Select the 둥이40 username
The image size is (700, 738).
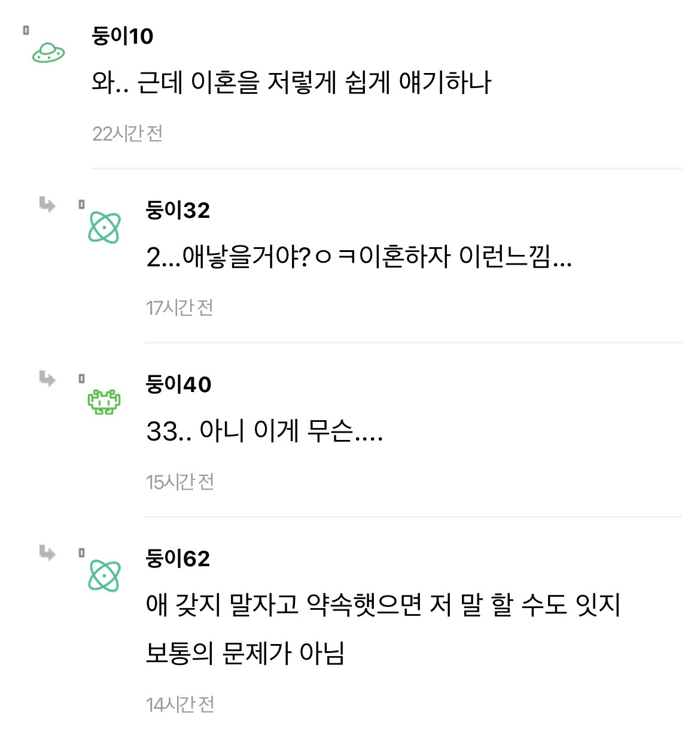point(178,384)
